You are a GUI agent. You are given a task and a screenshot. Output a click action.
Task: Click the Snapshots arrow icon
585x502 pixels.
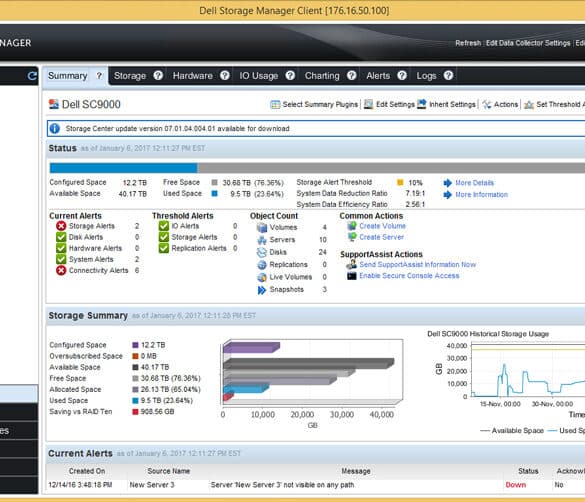pos(262,290)
